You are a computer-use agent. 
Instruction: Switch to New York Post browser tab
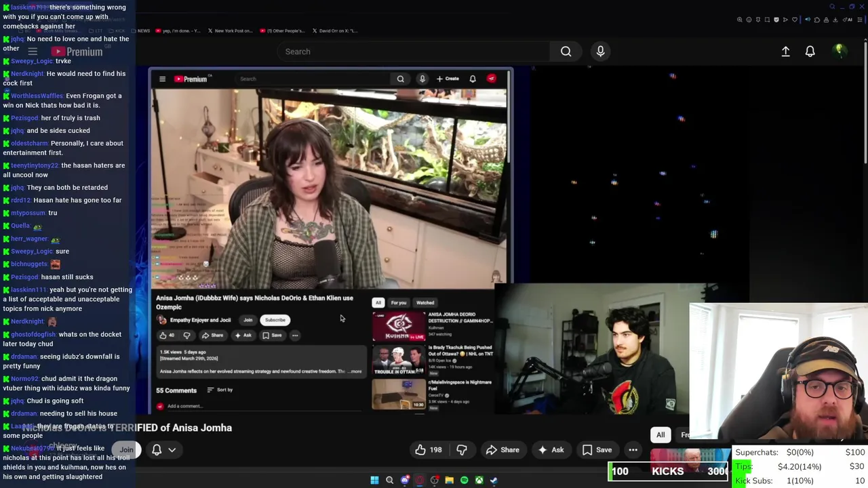click(230, 30)
